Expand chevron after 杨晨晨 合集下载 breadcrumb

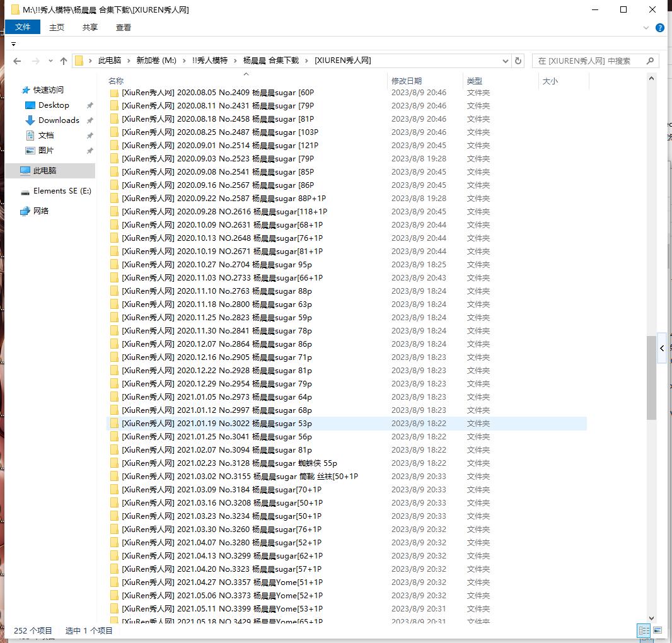[x=307, y=61]
